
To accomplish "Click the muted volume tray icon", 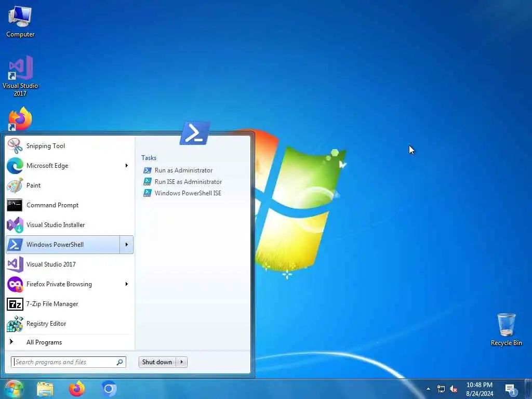I will click(453, 389).
